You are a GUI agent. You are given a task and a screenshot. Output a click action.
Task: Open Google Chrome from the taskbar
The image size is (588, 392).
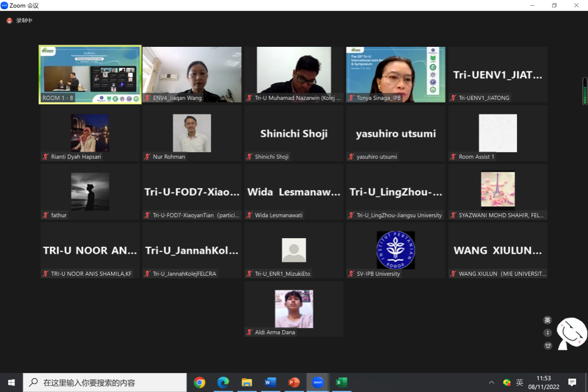199,382
